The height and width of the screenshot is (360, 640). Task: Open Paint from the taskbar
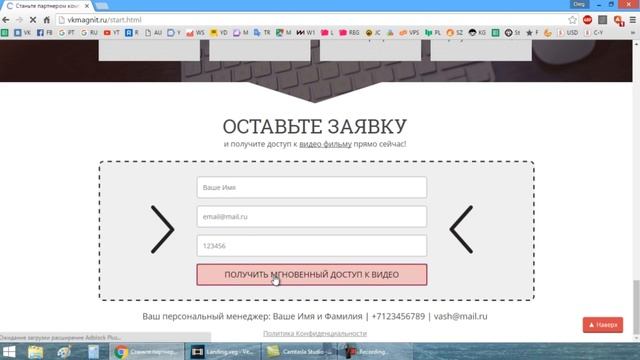(64, 351)
